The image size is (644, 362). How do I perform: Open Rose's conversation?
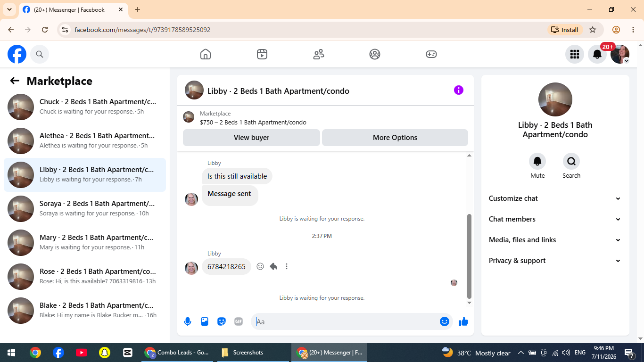coord(85,277)
